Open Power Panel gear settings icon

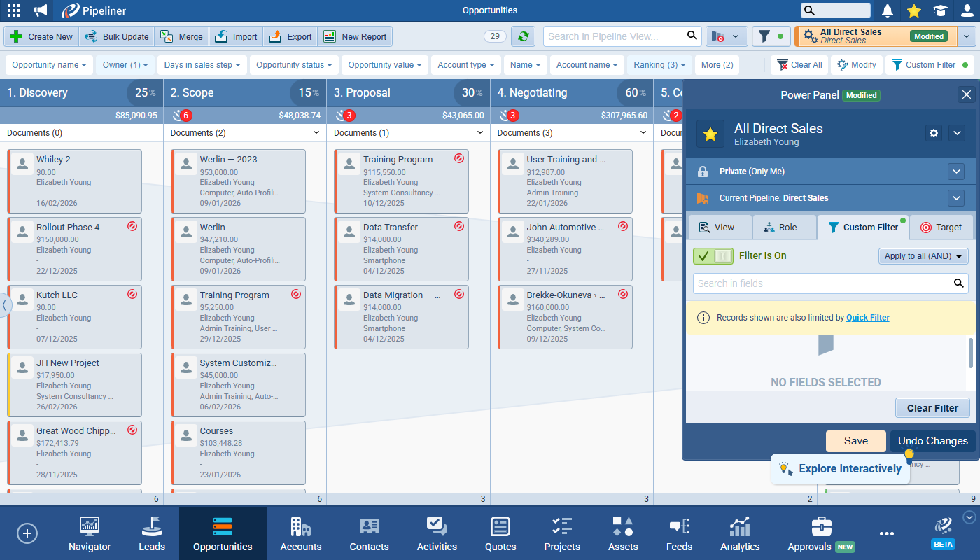pyautogui.click(x=934, y=133)
